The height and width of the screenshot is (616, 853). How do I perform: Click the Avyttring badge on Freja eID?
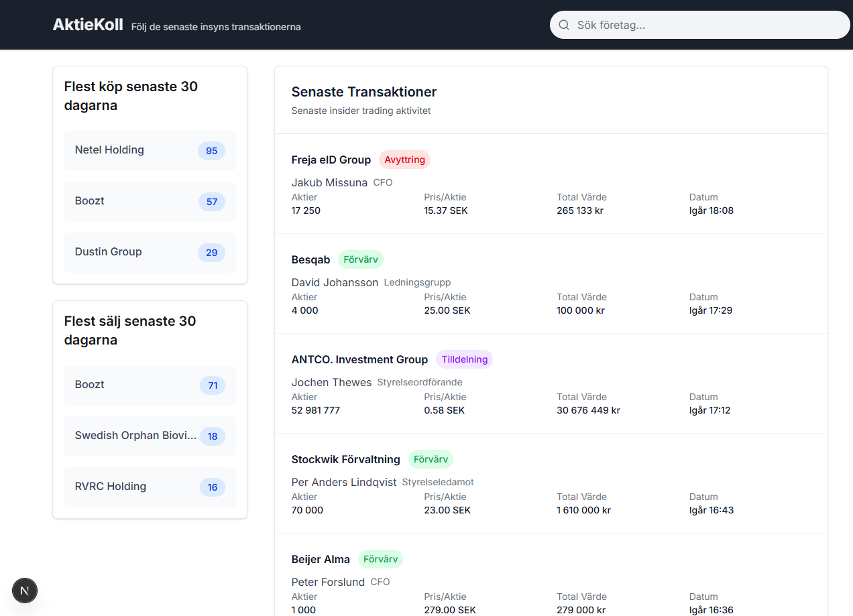point(404,160)
